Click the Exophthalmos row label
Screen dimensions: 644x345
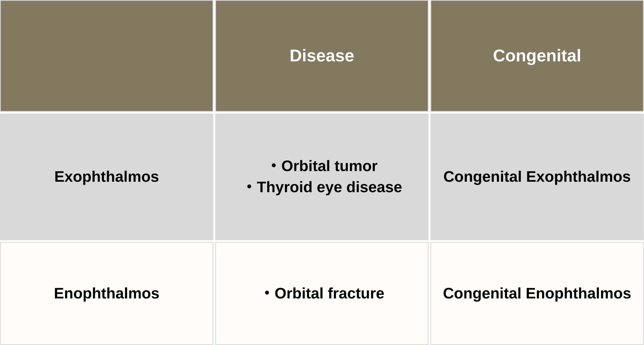(106, 177)
